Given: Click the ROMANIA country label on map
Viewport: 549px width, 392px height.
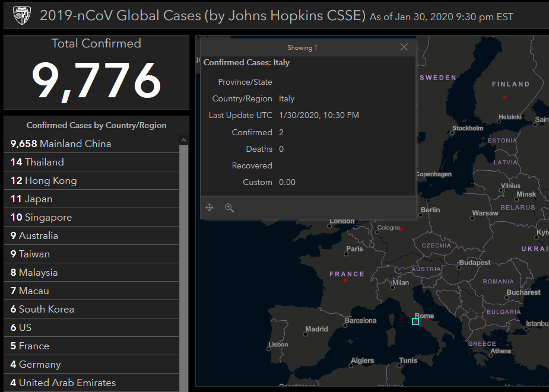Looking at the screenshot, I should click(498, 282).
